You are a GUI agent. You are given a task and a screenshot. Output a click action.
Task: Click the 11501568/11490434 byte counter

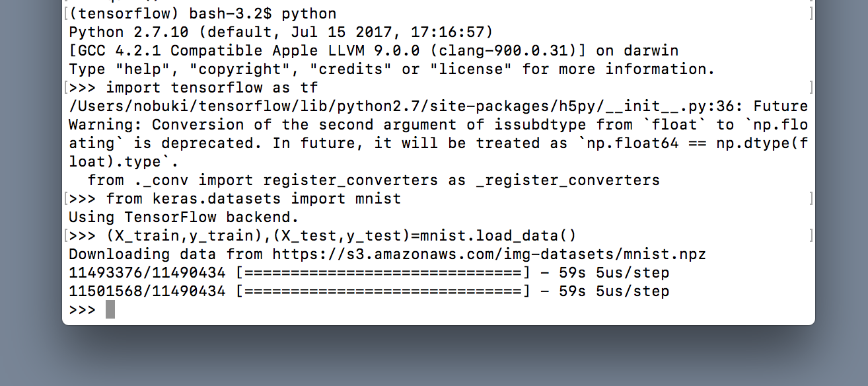(x=147, y=291)
